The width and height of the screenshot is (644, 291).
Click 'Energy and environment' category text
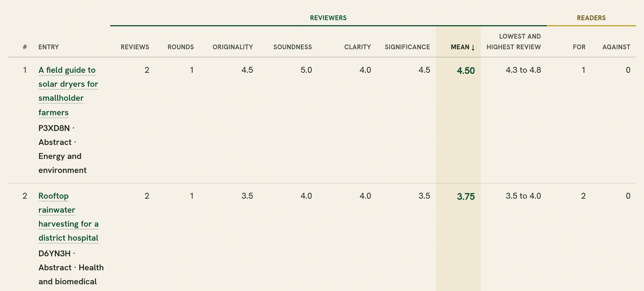click(62, 163)
